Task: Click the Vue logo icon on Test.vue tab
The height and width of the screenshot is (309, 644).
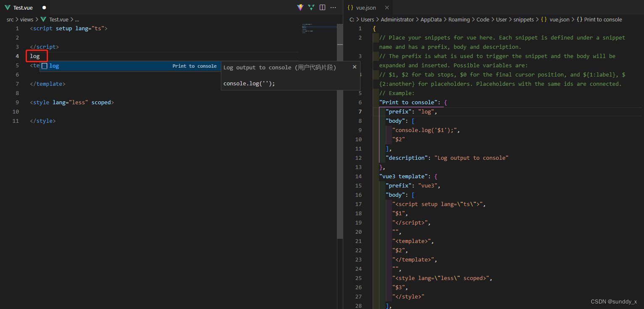Action: [8, 8]
